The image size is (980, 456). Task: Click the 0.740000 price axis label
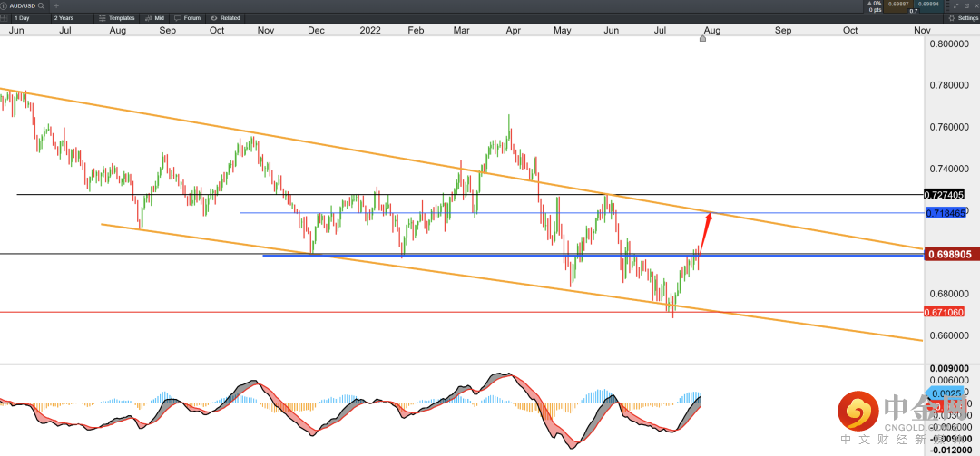pos(950,170)
